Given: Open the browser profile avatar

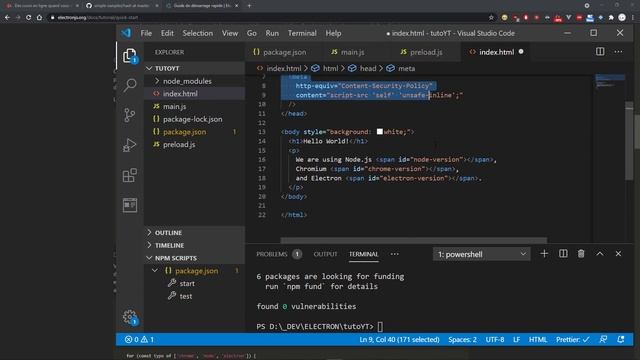Looking at the screenshot, I should 622,18.
